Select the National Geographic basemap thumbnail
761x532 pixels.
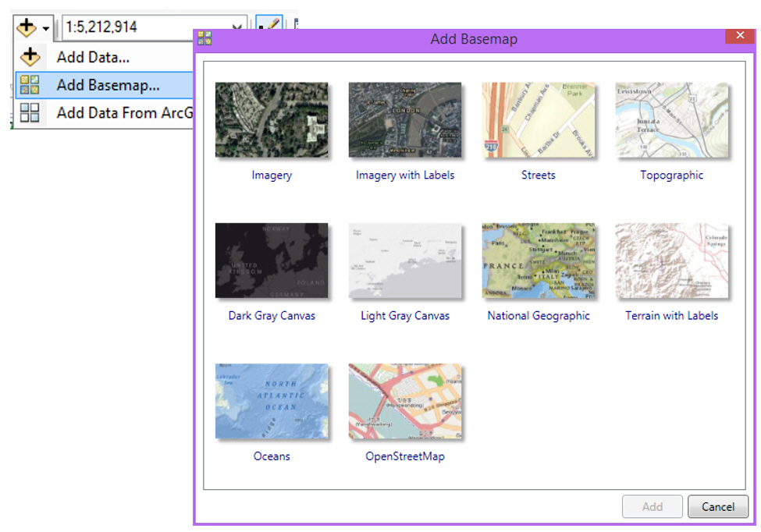tap(539, 261)
